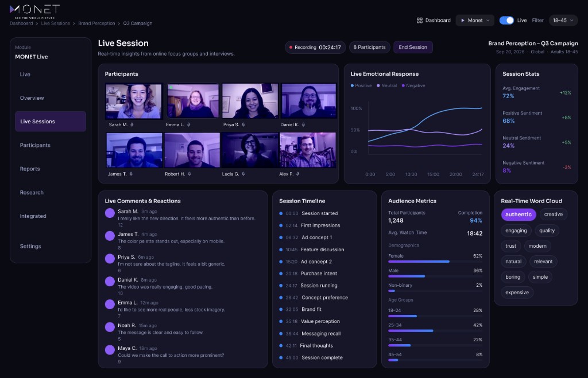Click Priya S.'s microphone icon
The width and height of the screenshot is (588, 378).
pyautogui.click(x=243, y=124)
